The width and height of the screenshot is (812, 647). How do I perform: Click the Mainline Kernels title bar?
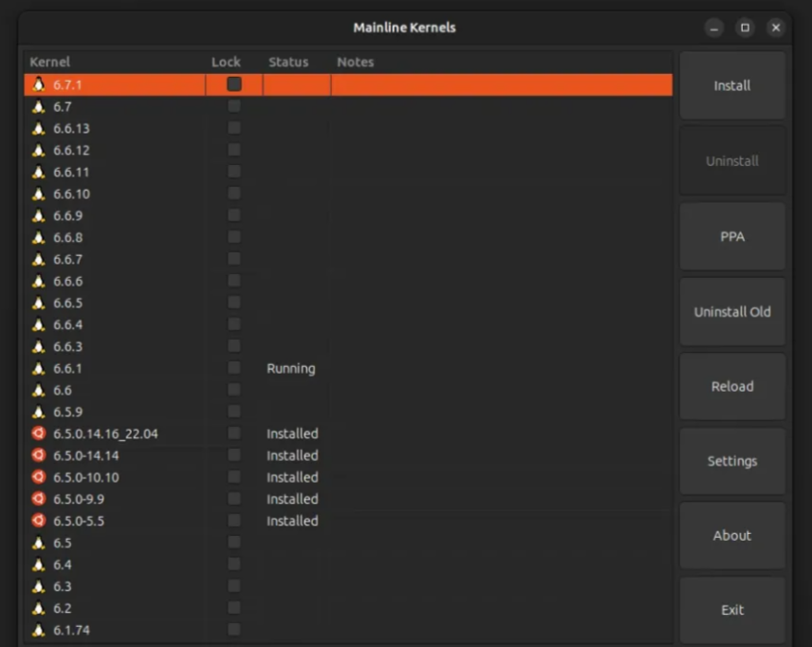(404, 28)
